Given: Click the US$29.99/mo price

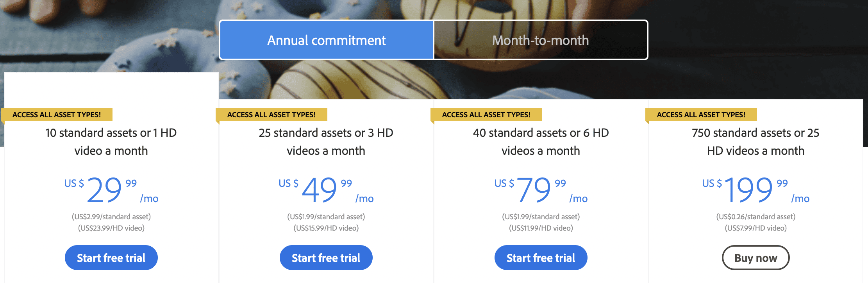Looking at the screenshot, I should pyautogui.click(x=111, y=190).
